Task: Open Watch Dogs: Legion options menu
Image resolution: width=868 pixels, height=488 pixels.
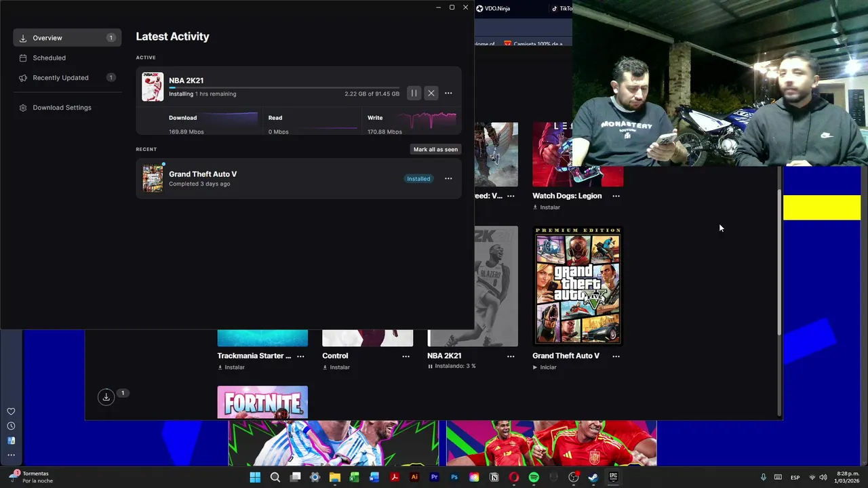Action: point(616,196)
